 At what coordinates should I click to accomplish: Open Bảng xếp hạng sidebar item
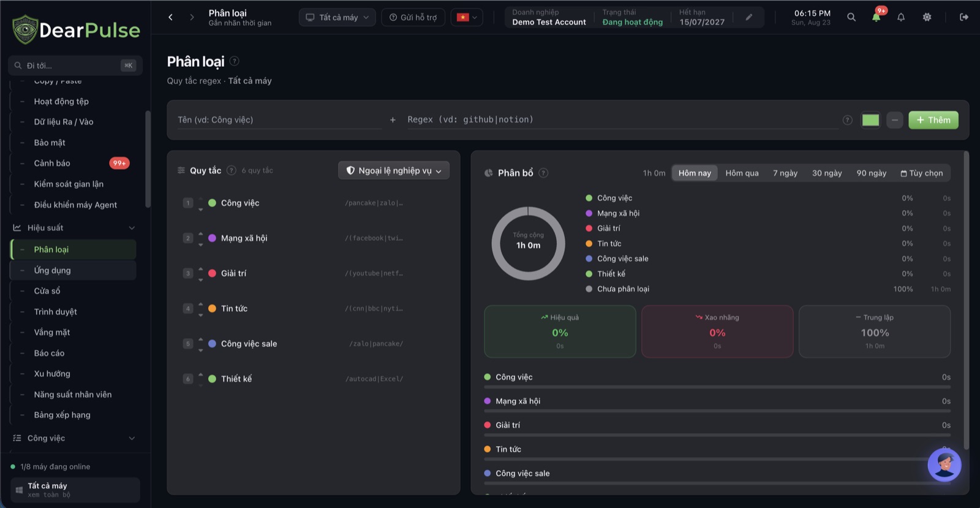[x=73, y=415]
